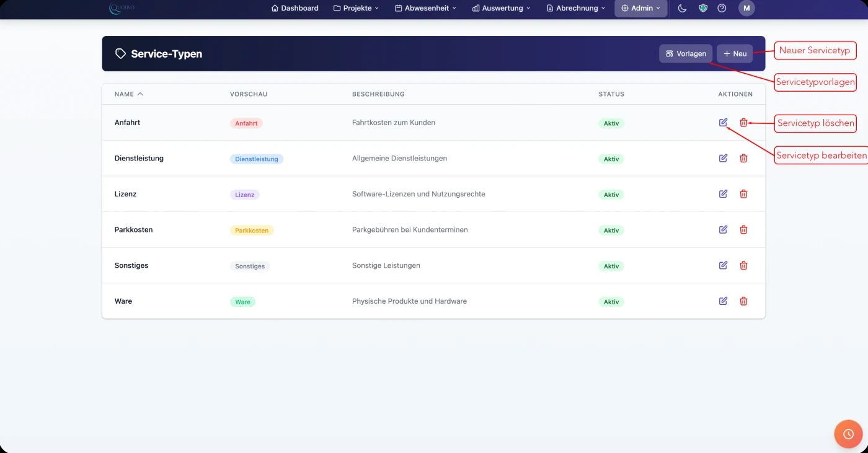Delete the Ware service type
The width and height of the screenshot is (868, 453).
pos(743,301)
